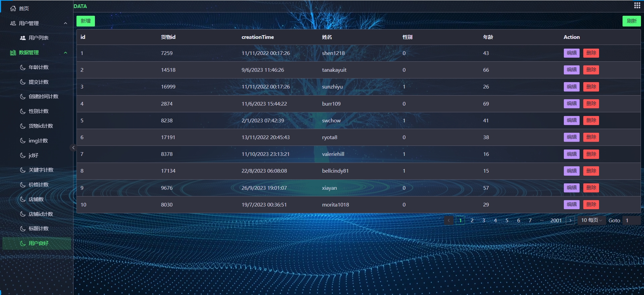Edit the burr109 row with 编辑
The width and height of the screenshot is (644, 295).
pyautogui.click(x=572, y=104)
